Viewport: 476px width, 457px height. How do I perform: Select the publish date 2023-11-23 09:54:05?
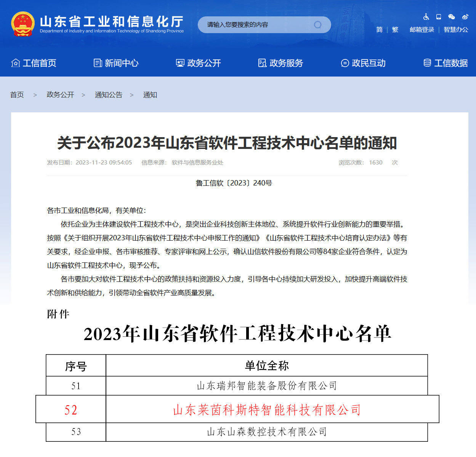[x=104, y=163]
